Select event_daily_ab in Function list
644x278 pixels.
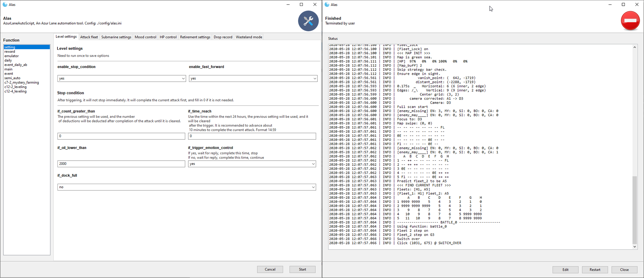coord(16,65)
